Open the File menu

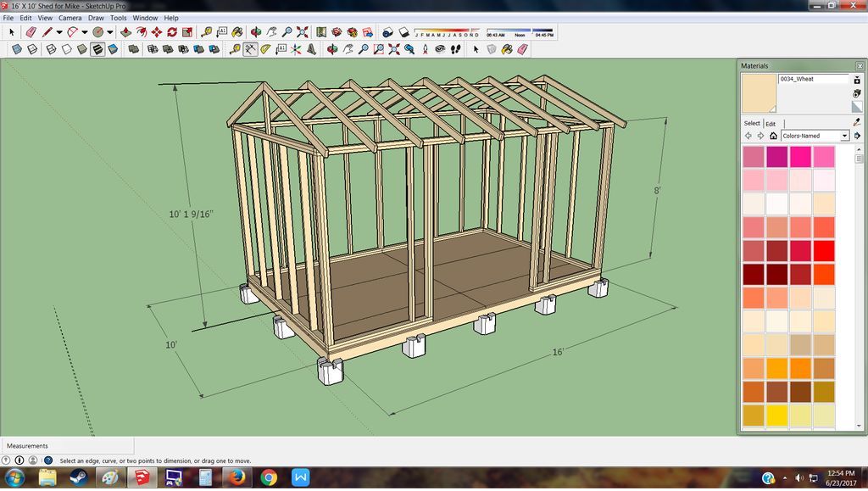pyautogui.click(x=8, y=18)
